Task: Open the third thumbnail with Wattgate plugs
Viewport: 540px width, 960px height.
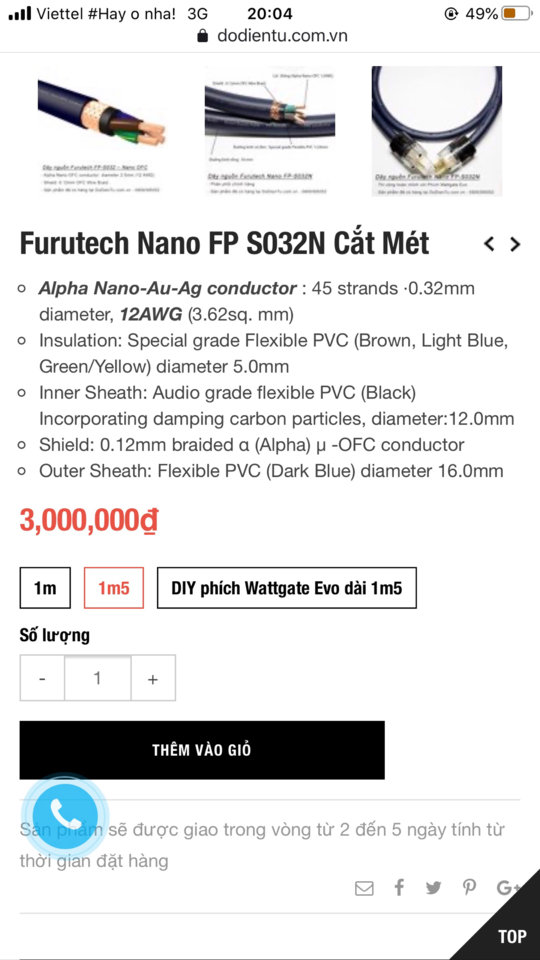Action: click(437, 130)
